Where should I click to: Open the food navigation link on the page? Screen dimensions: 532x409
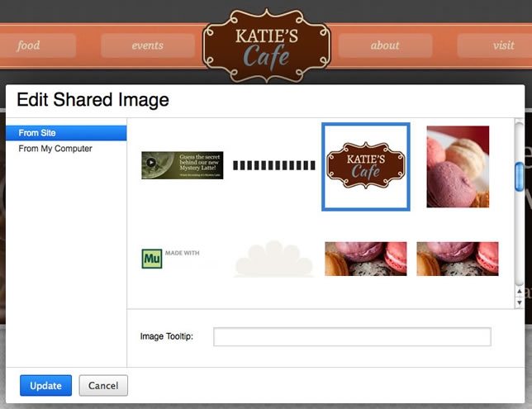coord(28,45)
